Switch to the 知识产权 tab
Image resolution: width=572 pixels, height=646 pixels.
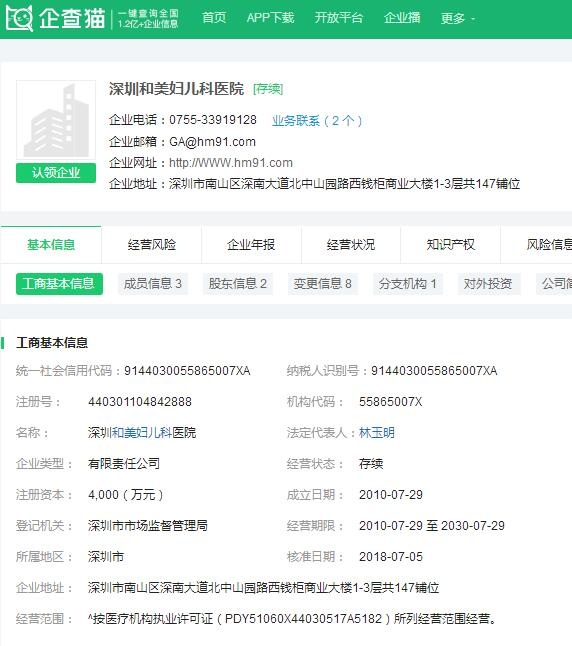[450, 245]
